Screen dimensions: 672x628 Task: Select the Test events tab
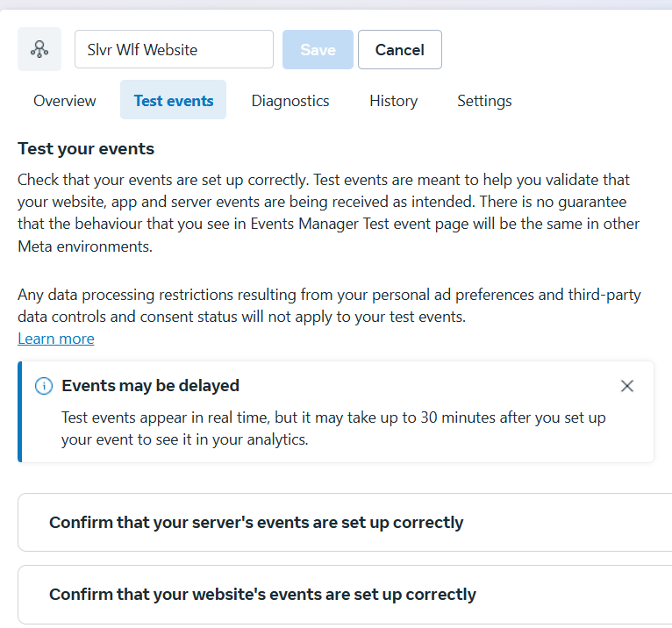pyautogui.click(x=173, y=100)
